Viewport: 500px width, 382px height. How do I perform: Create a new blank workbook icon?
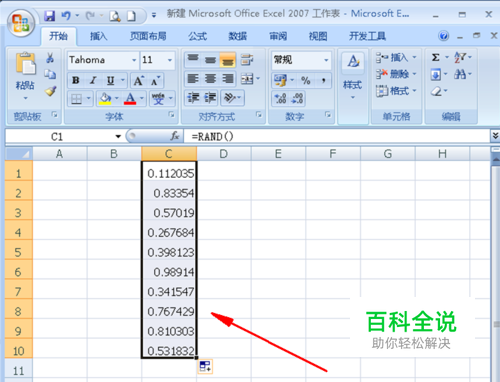[x=131, y=16]
